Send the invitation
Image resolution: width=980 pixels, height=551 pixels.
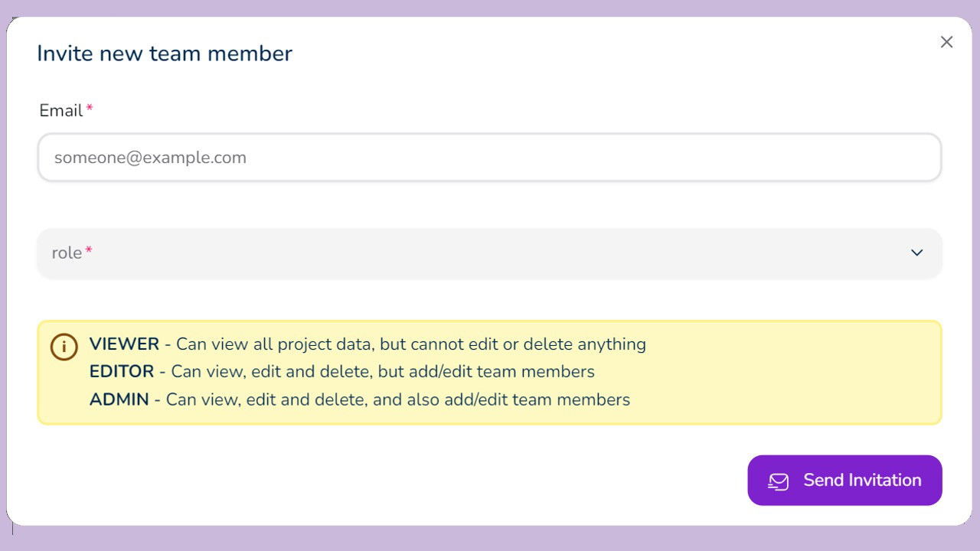click(844, 480)
